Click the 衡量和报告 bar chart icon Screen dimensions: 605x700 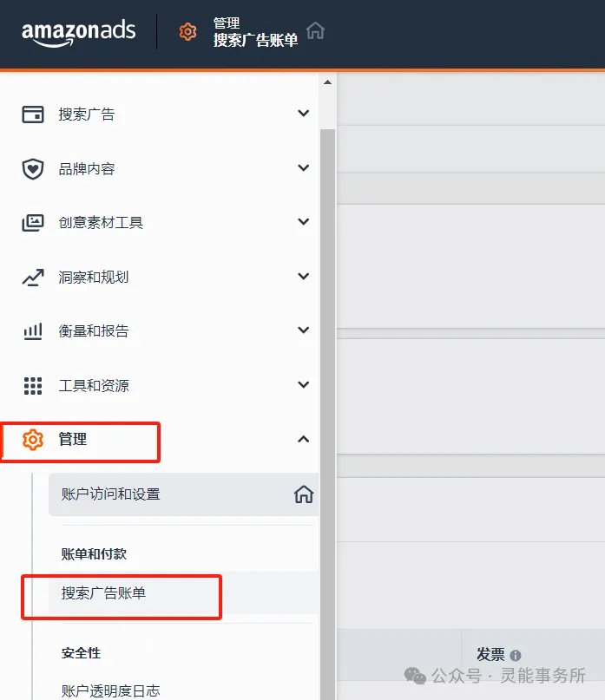(x=33, y=331)
